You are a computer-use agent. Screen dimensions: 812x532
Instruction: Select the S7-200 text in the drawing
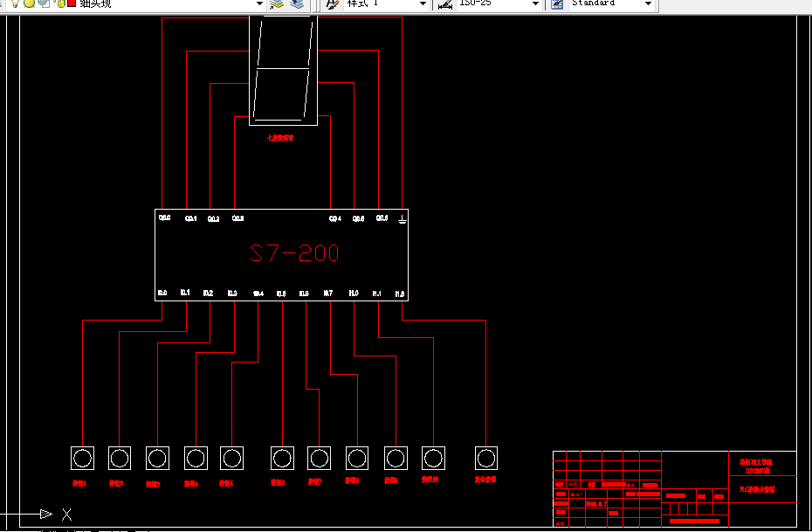(294, 252)
